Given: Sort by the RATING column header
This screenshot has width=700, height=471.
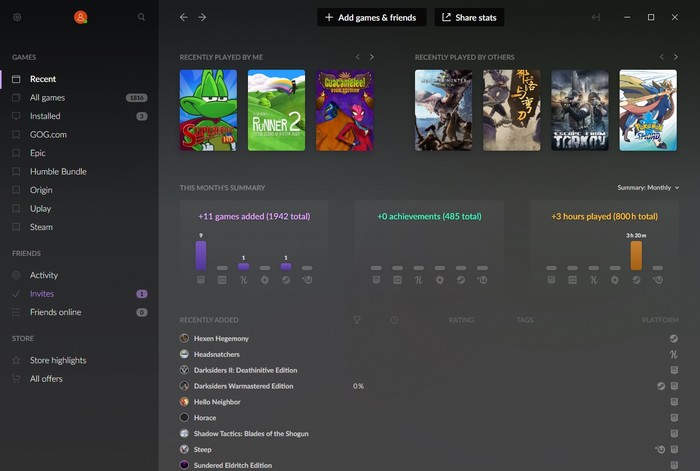Looking at the screenshot, I should [461, 320].
